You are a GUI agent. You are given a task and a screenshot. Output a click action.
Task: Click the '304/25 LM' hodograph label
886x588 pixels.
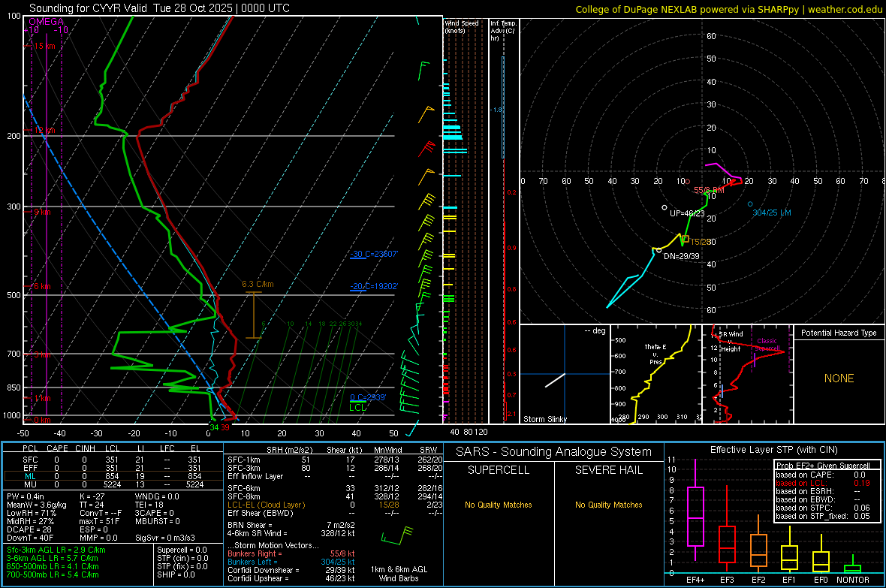tap(772, 213)
